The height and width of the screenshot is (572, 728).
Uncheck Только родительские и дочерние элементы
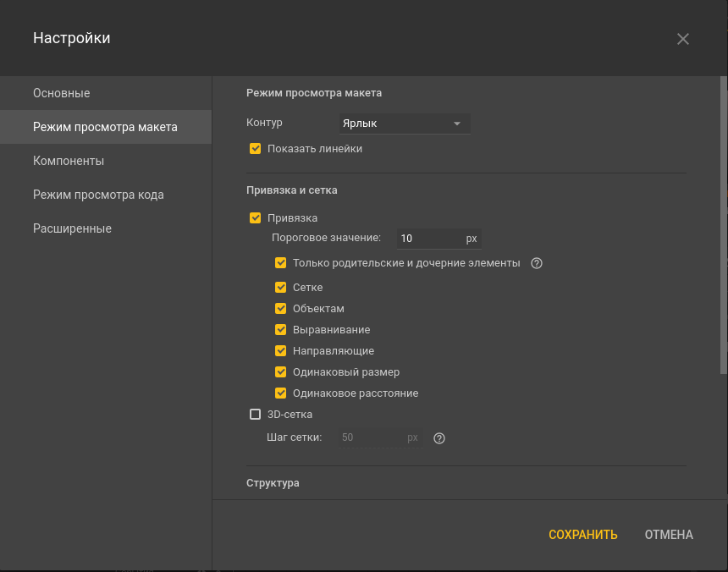point(281,263)
